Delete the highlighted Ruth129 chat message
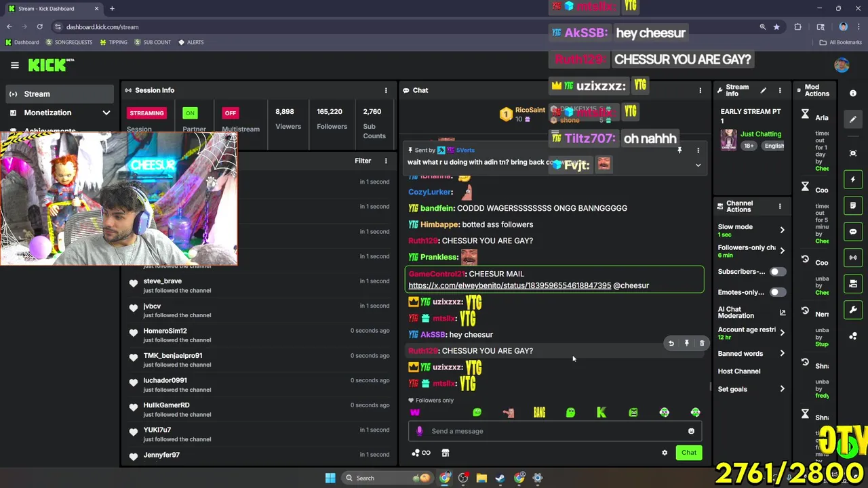 (702, 344)
